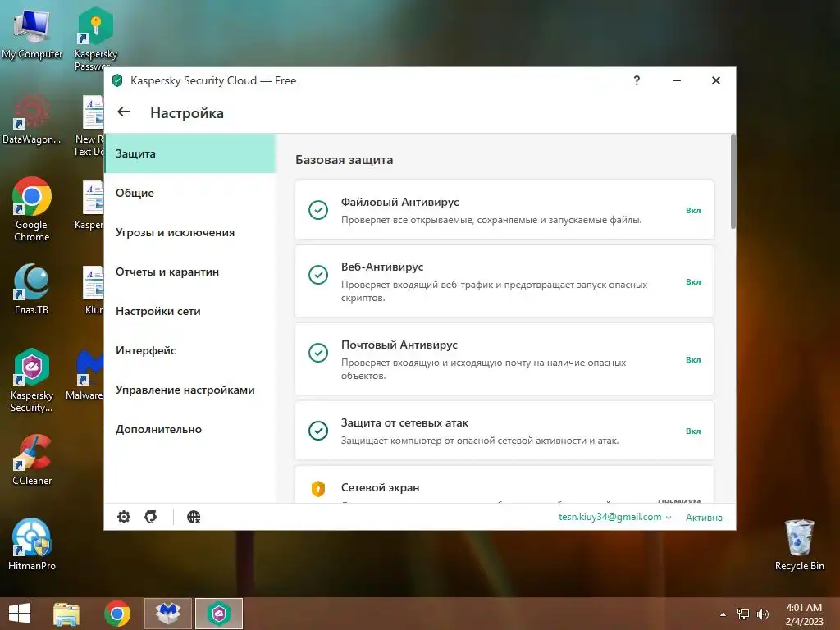Click the settings panel vertical scrollbar thumb

point(733,182)
